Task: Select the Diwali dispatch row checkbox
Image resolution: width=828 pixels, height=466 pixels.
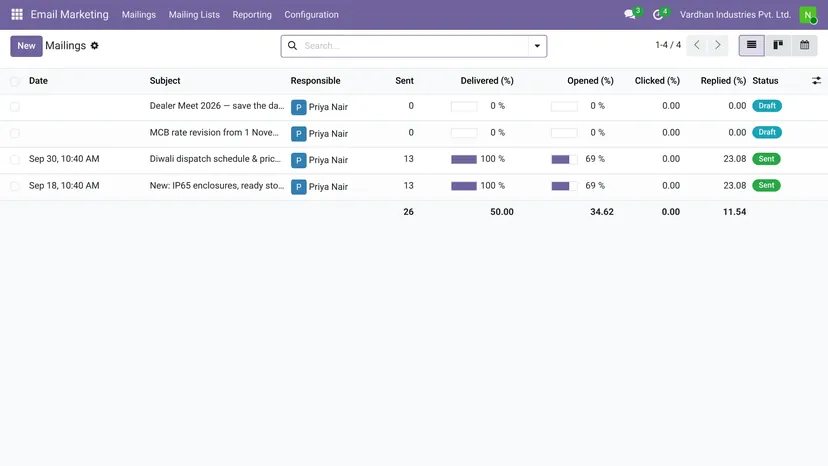Action: (x=15, y=160)
